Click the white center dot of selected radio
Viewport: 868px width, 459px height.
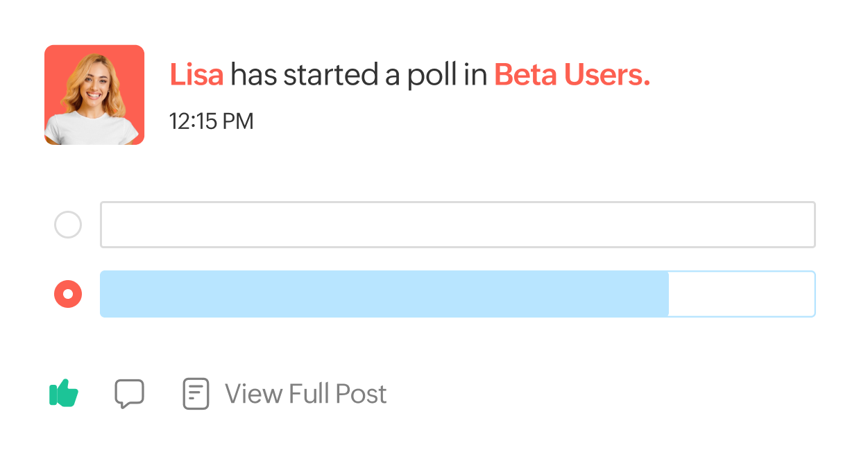click(x=68, y=294)
